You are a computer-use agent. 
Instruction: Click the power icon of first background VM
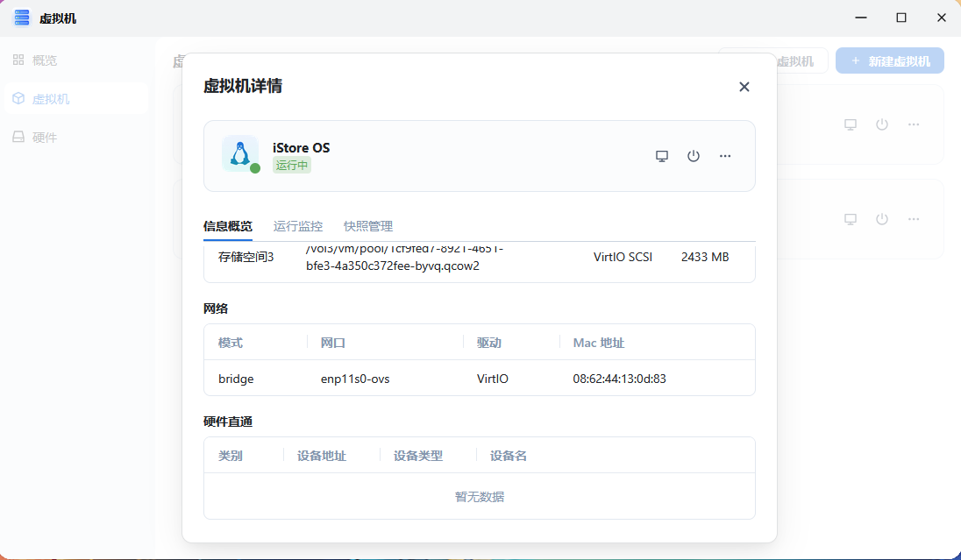(882, 124)
